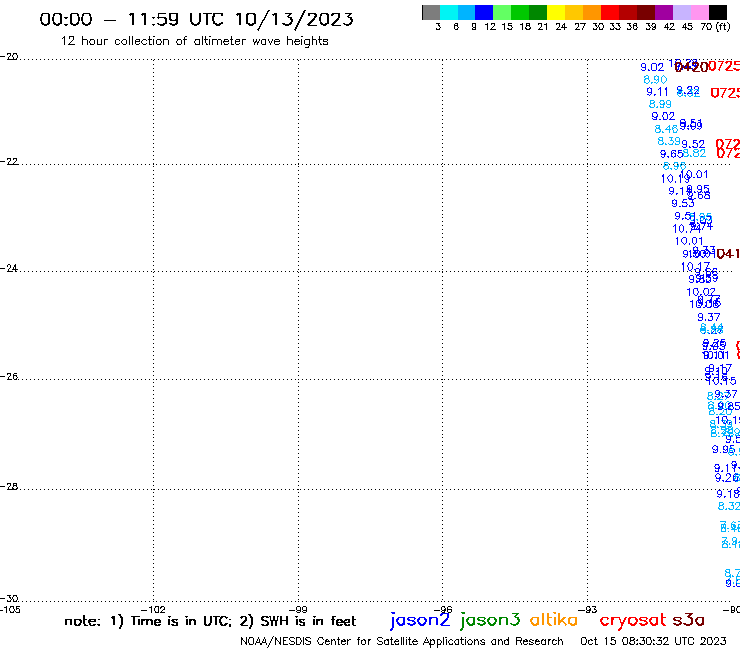Click the '9.53' wave height reading
This screenshot has height=650, width=740.
pos(683,203)
